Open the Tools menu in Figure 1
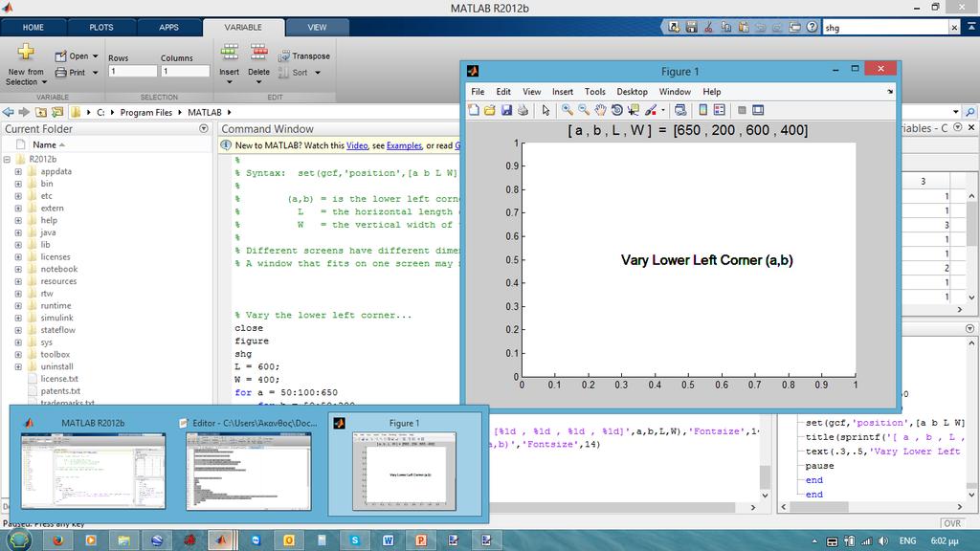The width and height of the screenshot is (980, 551). [x=595, y=91]
